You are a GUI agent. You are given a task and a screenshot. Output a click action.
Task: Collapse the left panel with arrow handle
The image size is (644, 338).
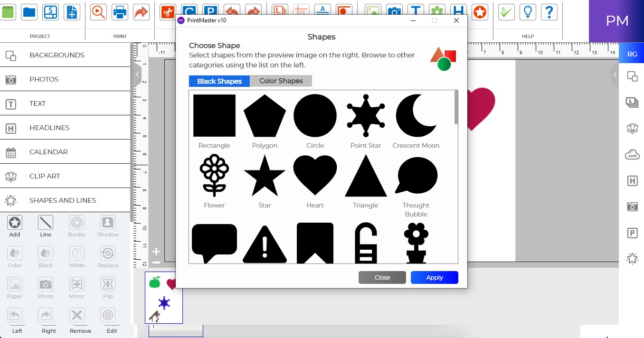[137, 75]
